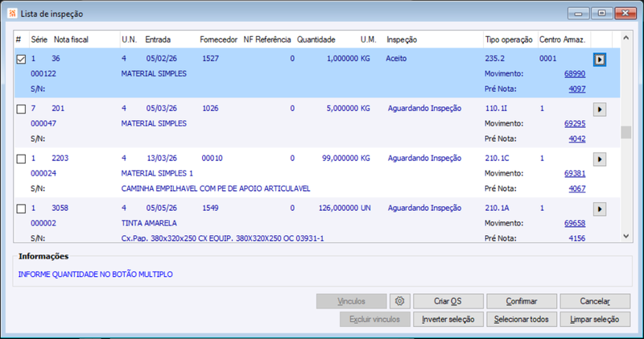Click the Quantidade column header
Viewport: 644px width, 339px height.
point(316,39)
